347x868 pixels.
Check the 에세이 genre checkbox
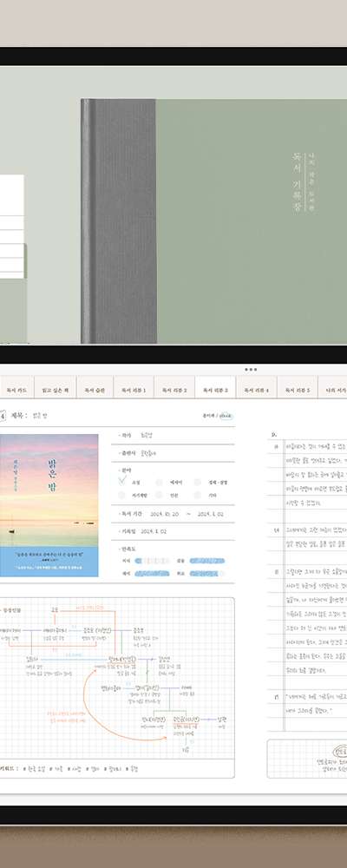160,482
